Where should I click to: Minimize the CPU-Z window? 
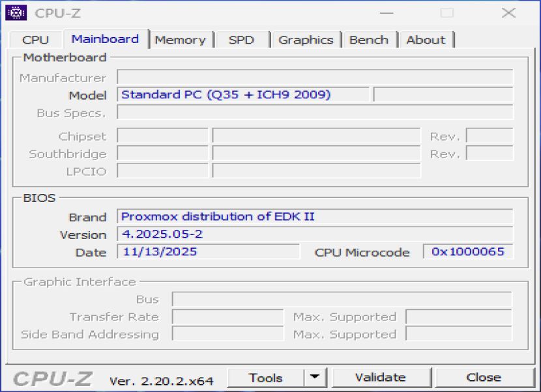click(387, 13)
